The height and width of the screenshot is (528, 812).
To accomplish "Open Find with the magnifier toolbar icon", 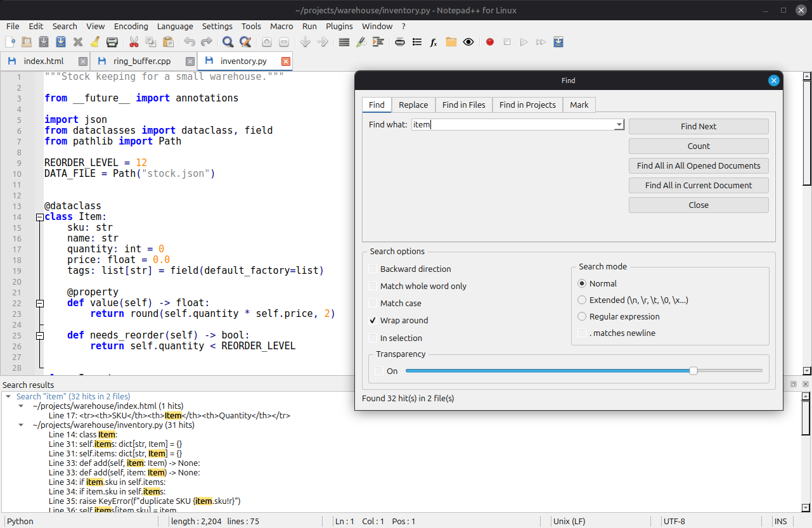I will tap(228, 42).
